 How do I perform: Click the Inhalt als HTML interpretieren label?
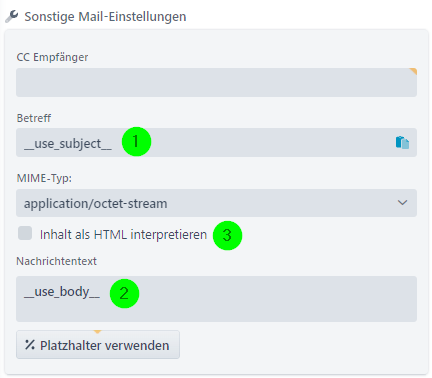tap(123, 235)
